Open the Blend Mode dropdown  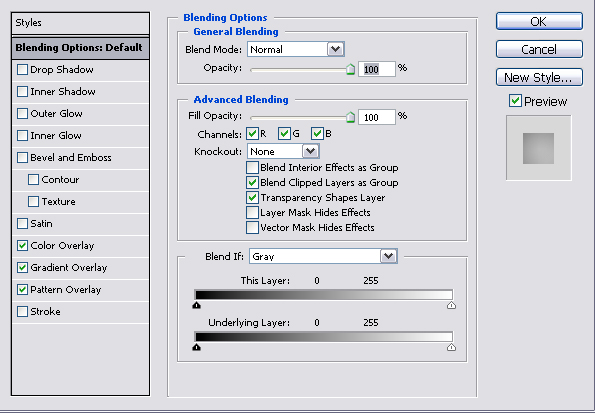click(296, 49)
